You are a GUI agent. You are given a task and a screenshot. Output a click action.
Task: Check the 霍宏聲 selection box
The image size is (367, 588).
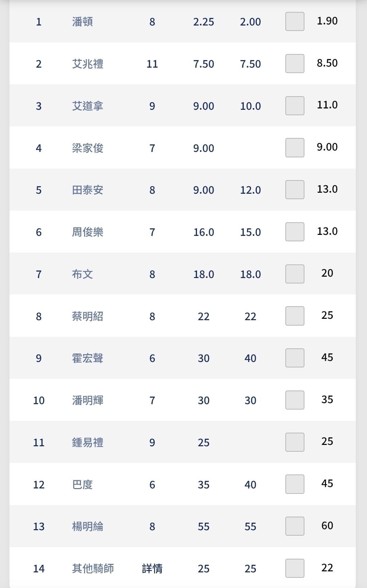tap(295, 358)
